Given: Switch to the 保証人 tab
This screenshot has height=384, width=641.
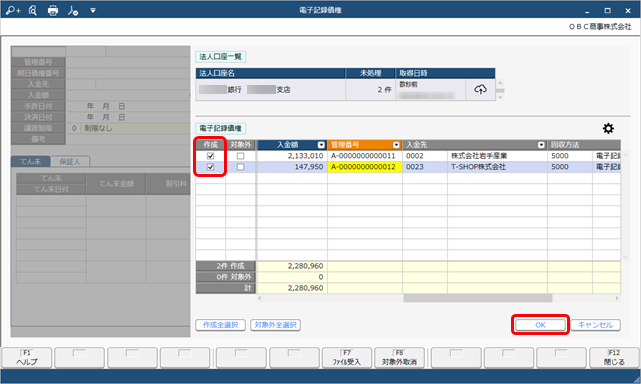Looking at the screenshot, I should point(70,162).
